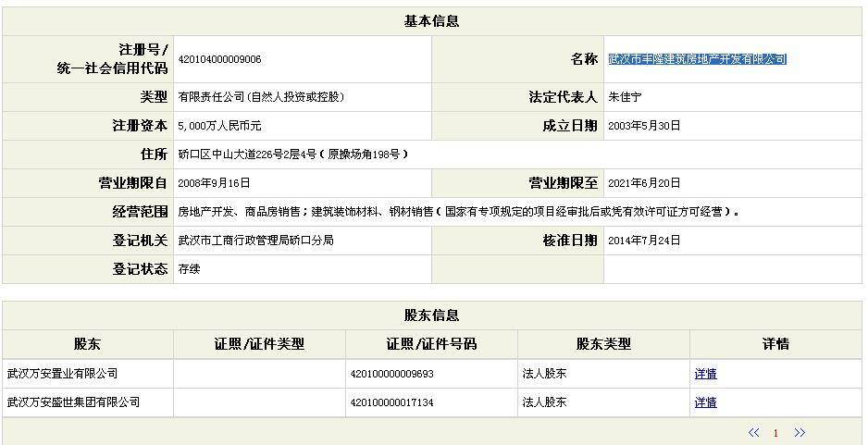This screenshot has height=445, width=868.
Task: Click 法人股东 in 武汉万安盛世集团 row
Action: click(544, 402)
